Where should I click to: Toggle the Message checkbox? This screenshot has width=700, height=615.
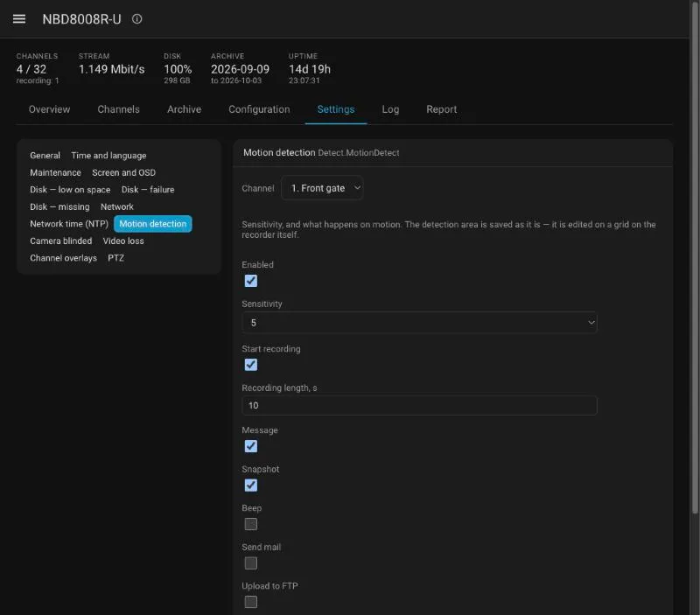[x=251, y=446]
